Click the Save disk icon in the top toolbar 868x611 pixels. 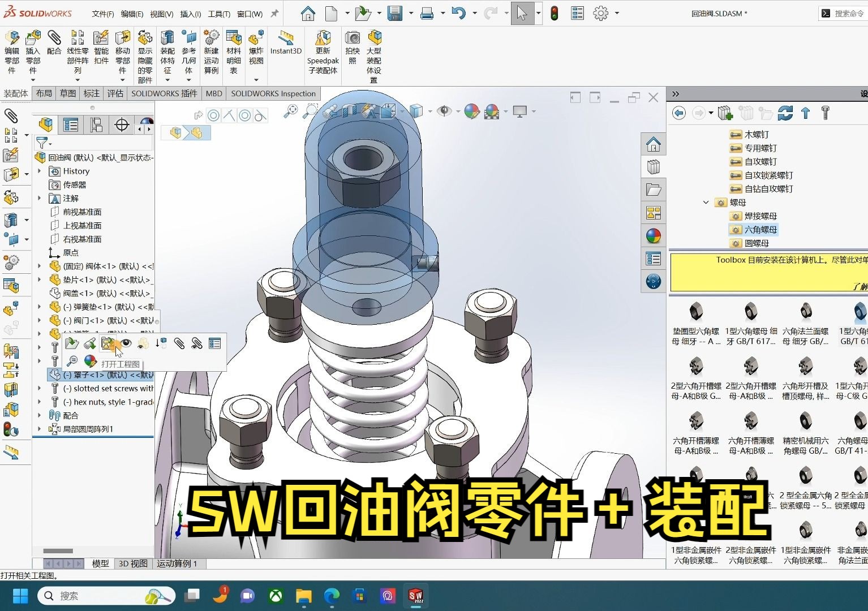coord(394,13)
